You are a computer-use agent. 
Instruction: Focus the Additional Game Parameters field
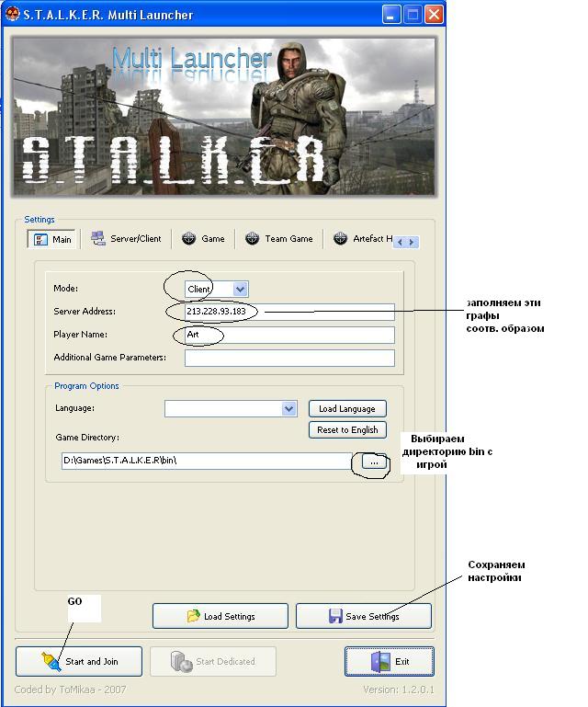tap(289, 358)
